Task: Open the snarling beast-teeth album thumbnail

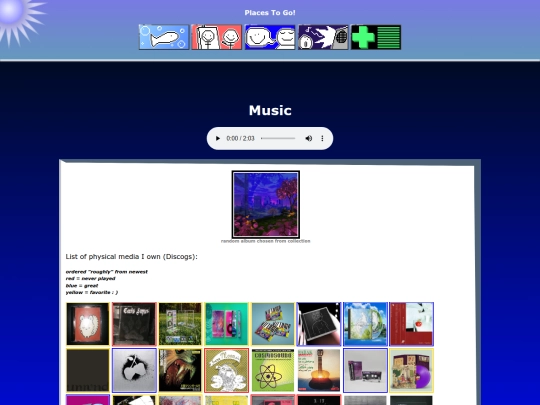Action: click(180, 371)
